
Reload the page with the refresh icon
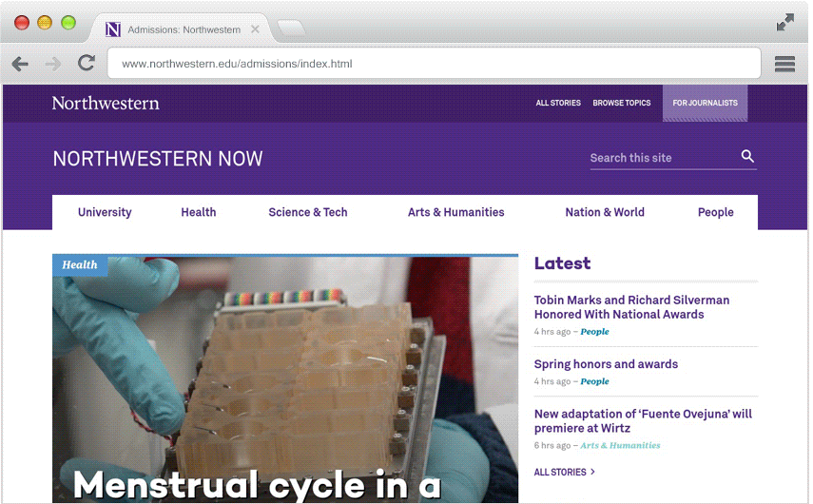click(x=87, y=63)
